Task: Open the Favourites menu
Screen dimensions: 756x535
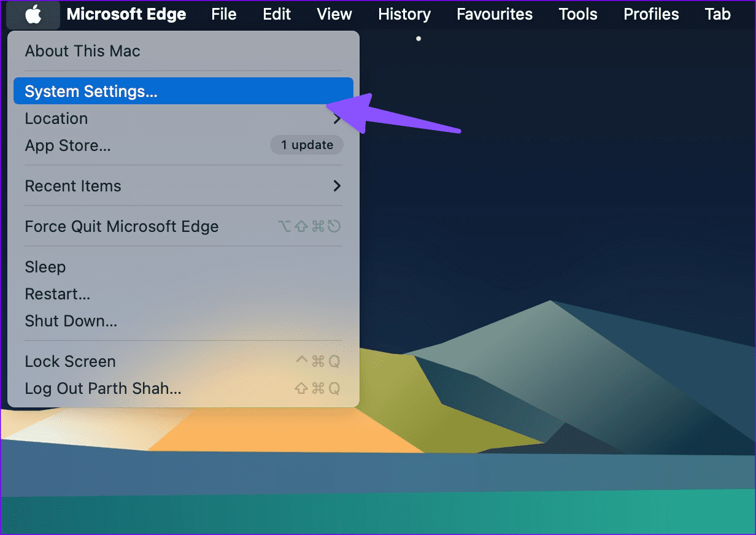Action: click(495, 14)
